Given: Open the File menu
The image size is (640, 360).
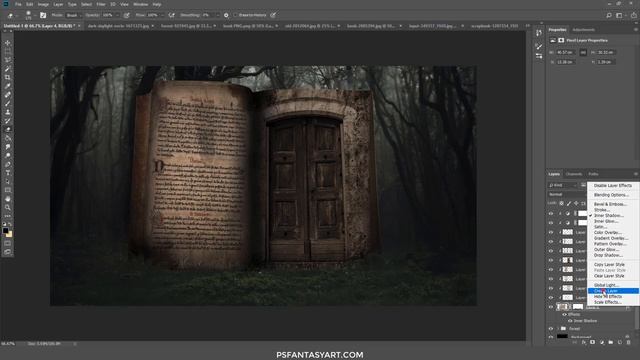Looking at the screenshot, I should [x=18, y=4].
